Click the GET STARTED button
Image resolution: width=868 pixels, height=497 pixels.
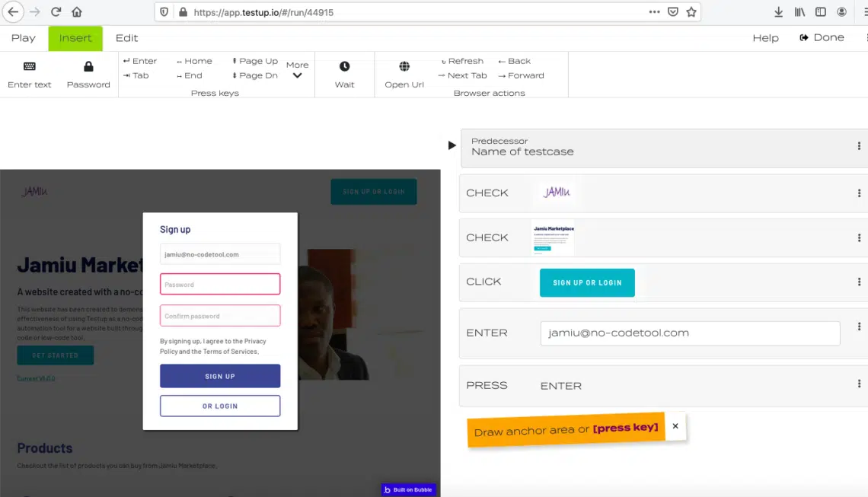click(x=56, y=355)
